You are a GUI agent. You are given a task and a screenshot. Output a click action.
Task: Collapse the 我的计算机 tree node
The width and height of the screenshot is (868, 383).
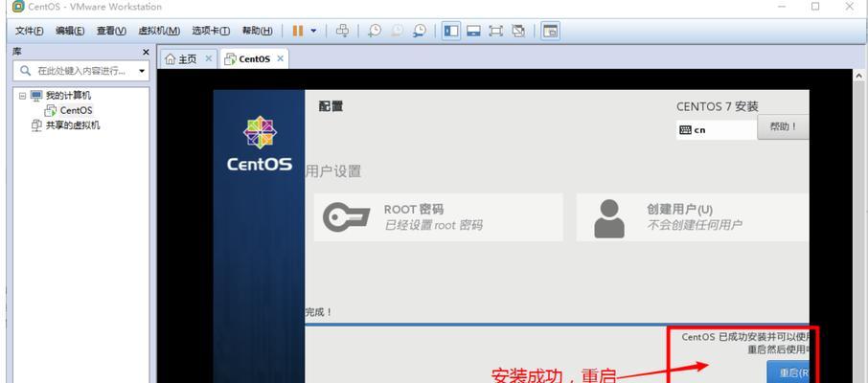click(22, 96)
